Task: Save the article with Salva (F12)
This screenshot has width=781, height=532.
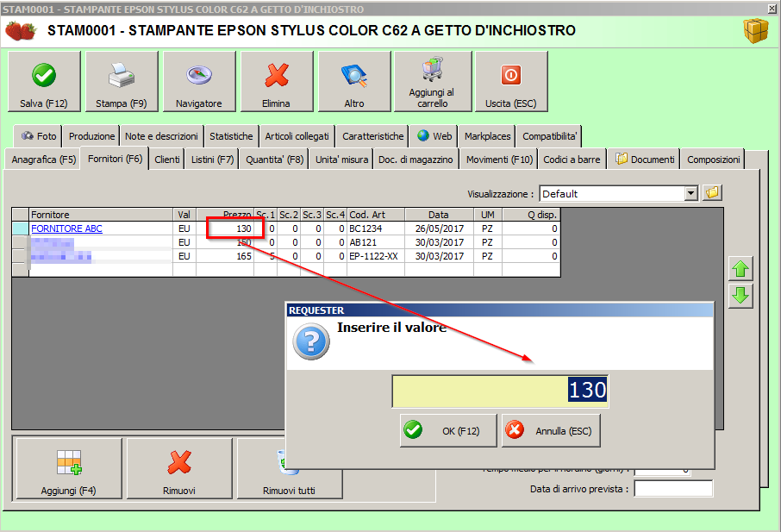Action: [x=44, y=82]
